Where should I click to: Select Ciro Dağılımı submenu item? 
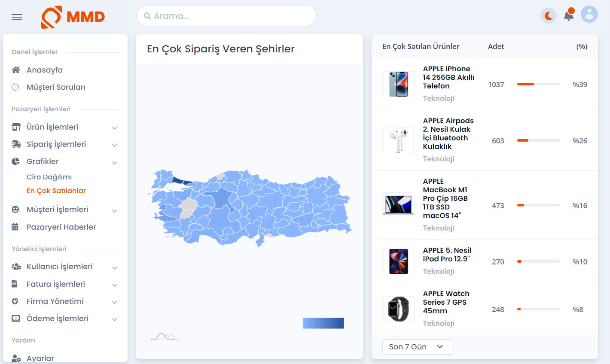tap(49, 177)
